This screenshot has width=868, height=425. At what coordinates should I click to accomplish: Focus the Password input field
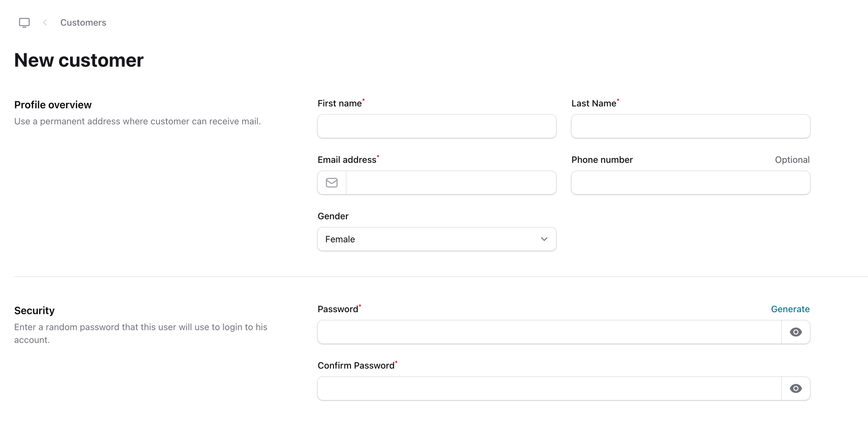click(x=549, y=332)
